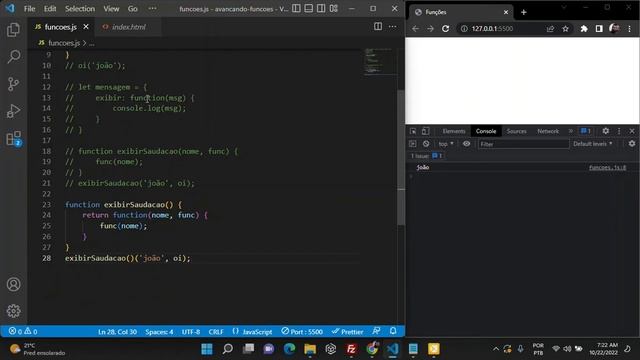Screen dimensions: 640x360
Task: Toggle the Chrome side panel icon
Action: pos(599,29)
